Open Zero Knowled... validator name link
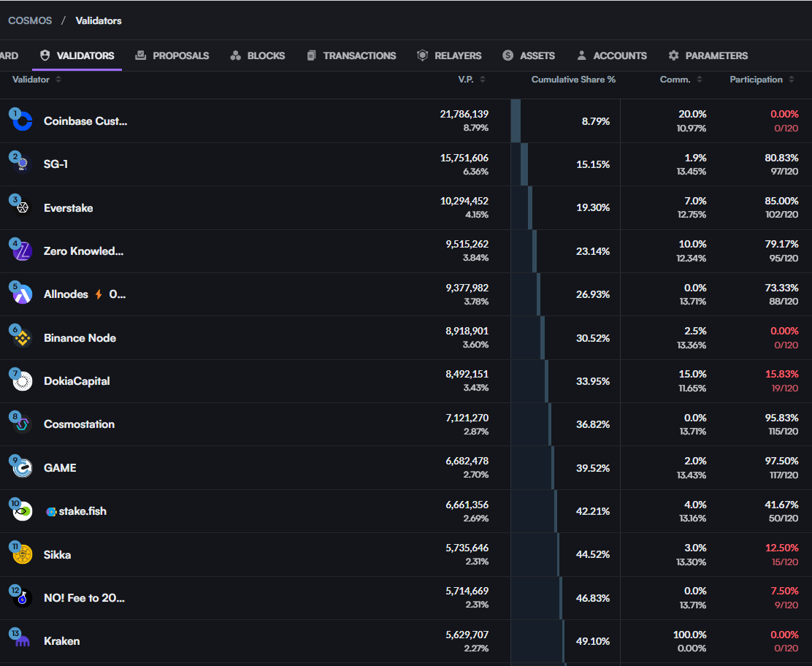The height and width of the screenshot is (666, 812). [83, 251]
